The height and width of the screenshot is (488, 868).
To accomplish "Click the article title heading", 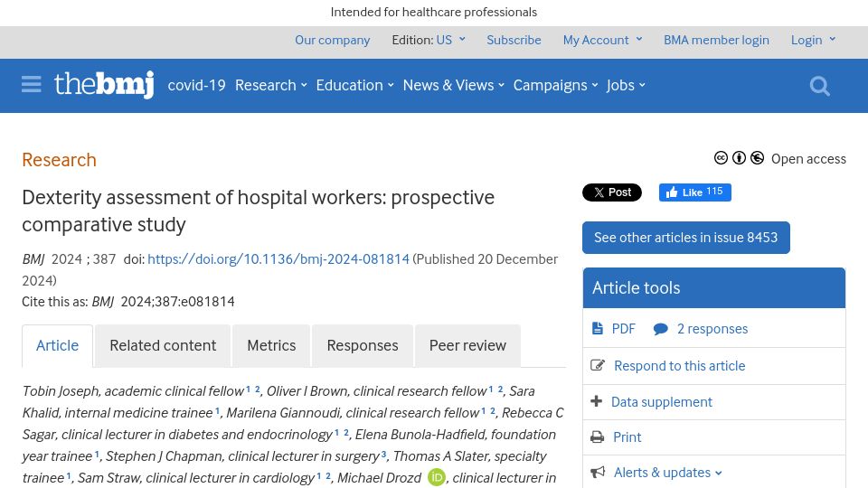I will click(258, 211).
